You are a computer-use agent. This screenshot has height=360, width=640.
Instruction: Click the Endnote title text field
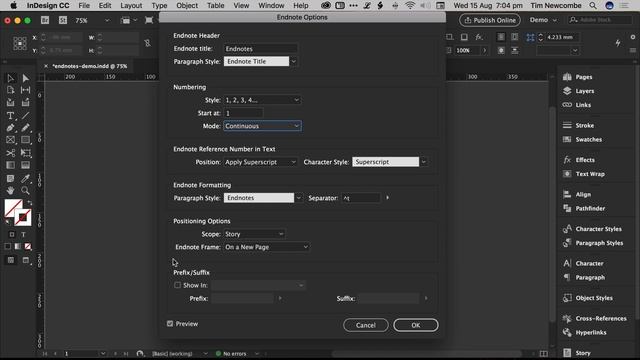tap(260, 49)
